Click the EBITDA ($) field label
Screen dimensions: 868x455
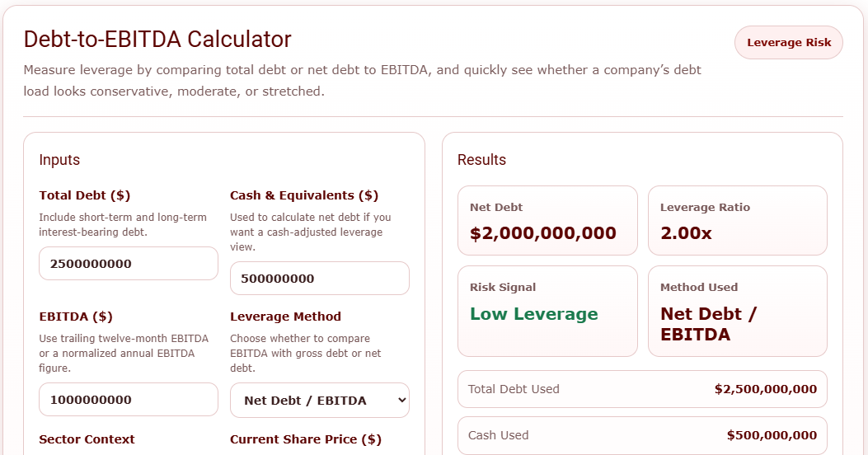(76, 317)
